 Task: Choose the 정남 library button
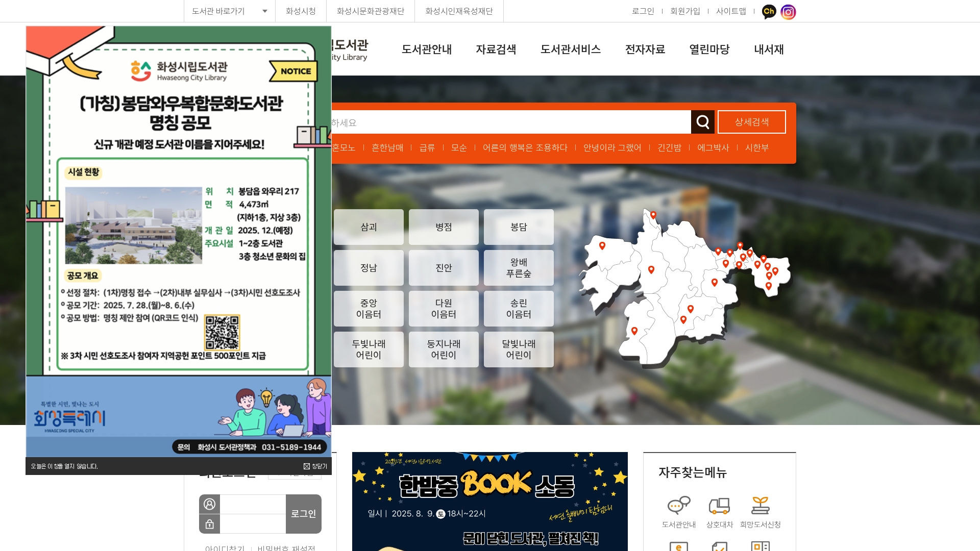tap(369, 268)
